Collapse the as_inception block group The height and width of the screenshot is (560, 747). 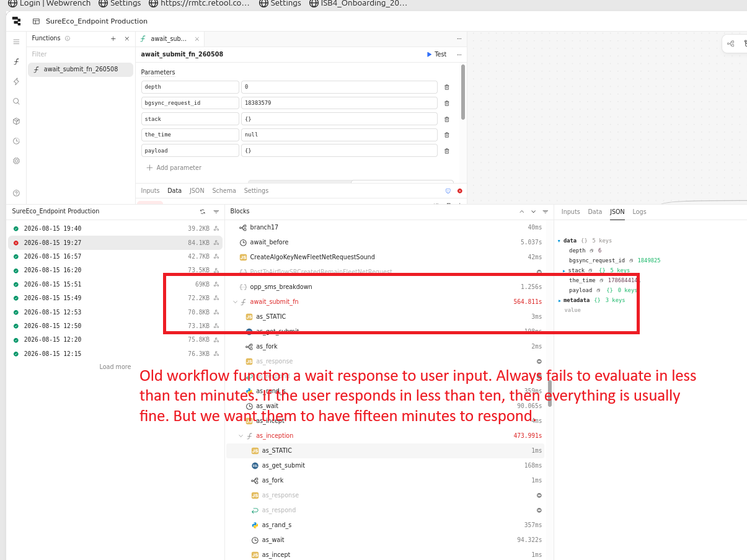[x=241, y=436]
